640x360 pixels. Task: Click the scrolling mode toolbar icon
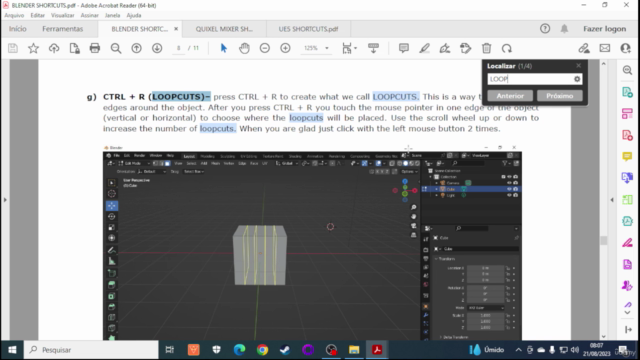[373, 48]
